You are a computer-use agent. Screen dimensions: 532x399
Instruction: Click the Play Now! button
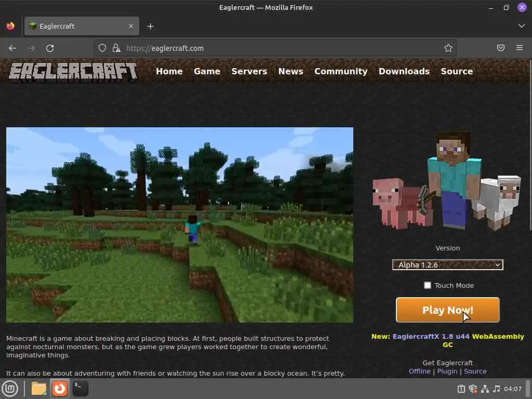[447, 310]
